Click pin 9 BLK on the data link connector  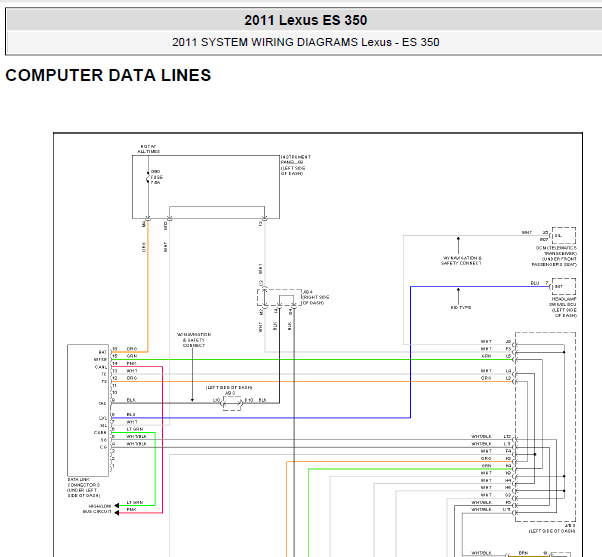pyautogui.click(x=124, y=400)
